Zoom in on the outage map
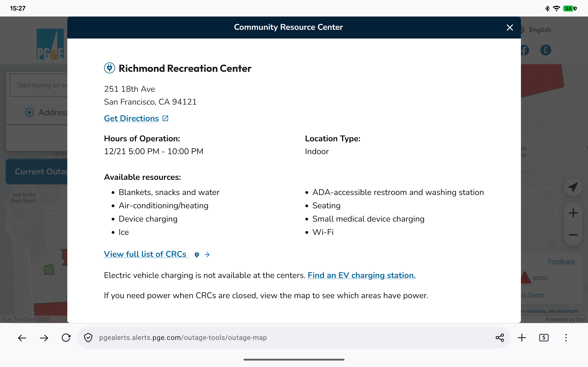This screenshot has width=588, height=367. pyautogui.click(x=573, y=213)
